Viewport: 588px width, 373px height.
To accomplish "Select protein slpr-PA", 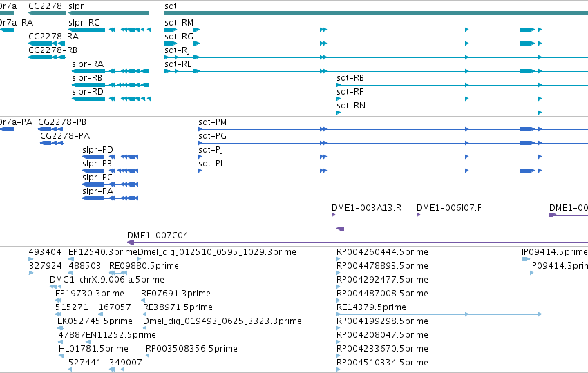I will point(98,191).
